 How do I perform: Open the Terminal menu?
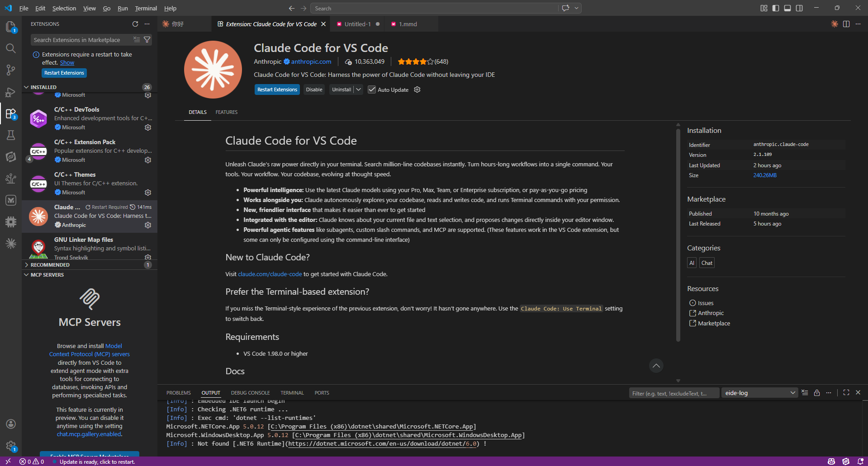146,8
